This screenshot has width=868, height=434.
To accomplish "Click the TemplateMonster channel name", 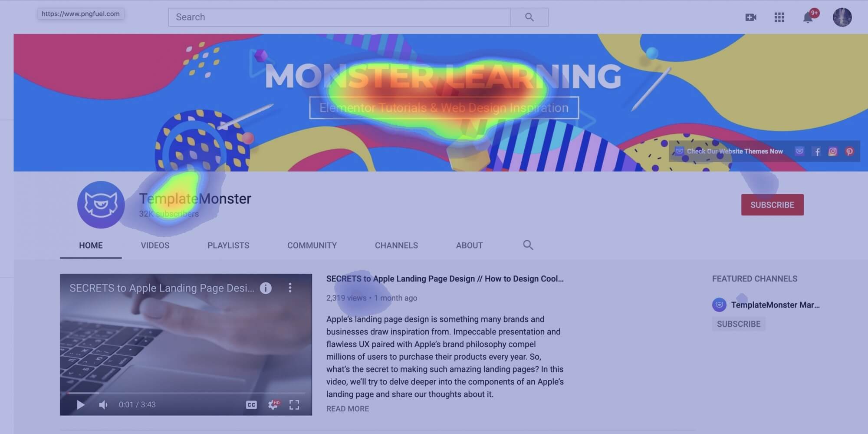I will tap(195, 199).
